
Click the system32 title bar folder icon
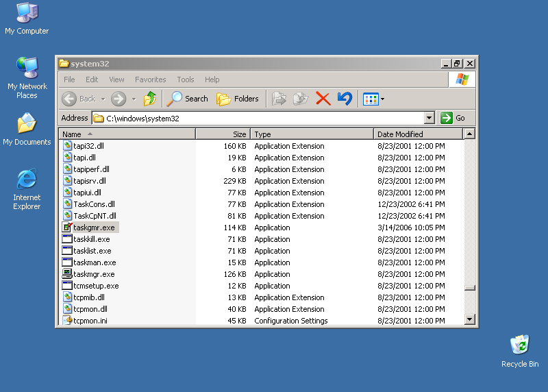64,63
